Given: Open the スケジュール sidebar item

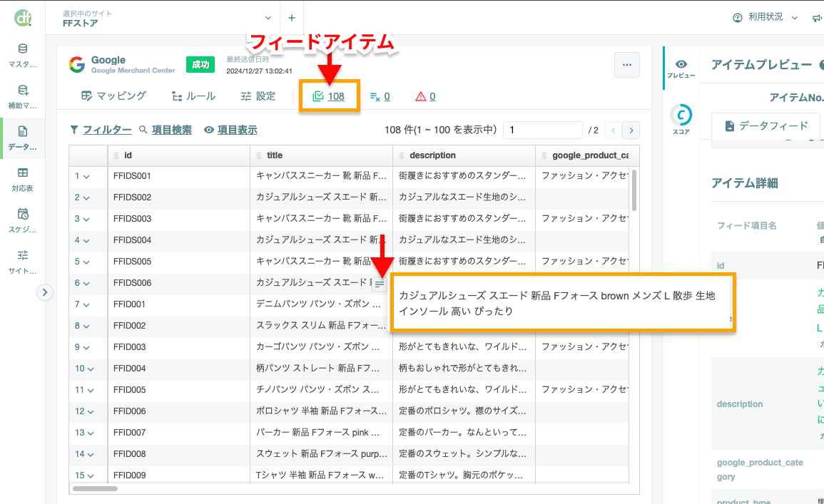Looking at the screenshot, I should click(x=23, y=220).
